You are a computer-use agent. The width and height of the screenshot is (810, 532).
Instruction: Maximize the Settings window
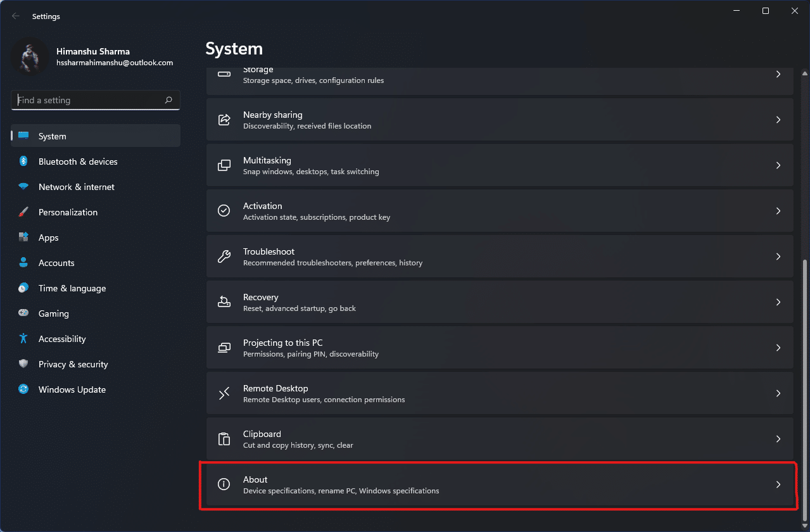click(x=766, y=11)
